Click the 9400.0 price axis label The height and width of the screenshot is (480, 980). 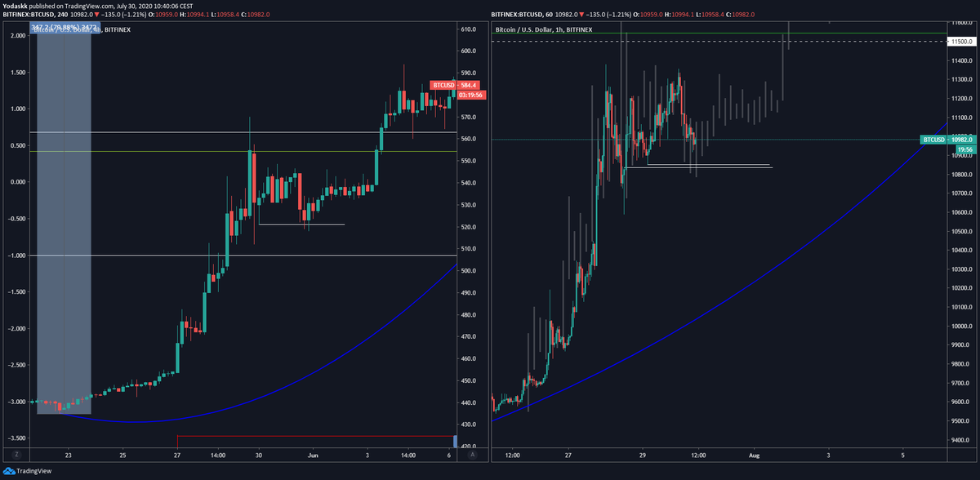click(960, 442)
